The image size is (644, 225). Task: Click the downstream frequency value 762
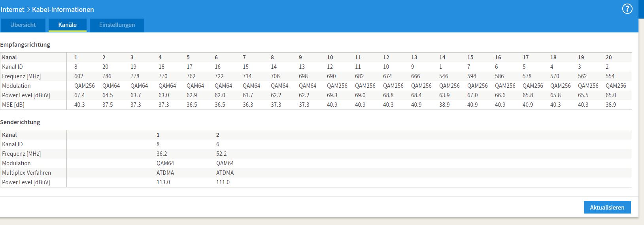[x=191, y=76]
